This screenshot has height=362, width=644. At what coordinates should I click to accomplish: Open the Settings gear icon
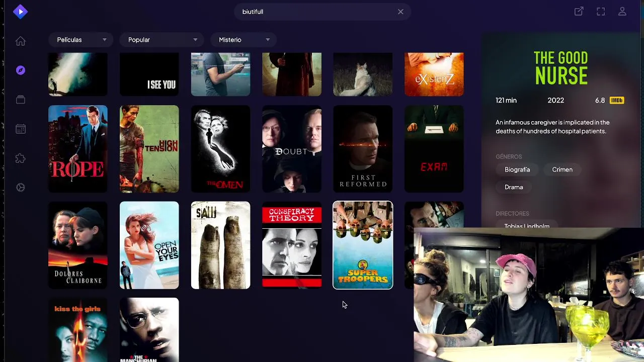21,188
